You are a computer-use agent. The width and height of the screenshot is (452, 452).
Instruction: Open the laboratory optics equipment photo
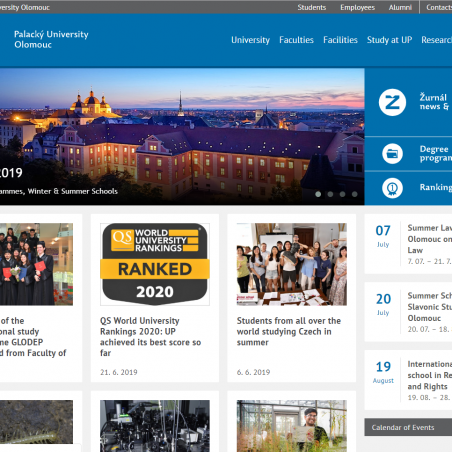coord(155,426)
